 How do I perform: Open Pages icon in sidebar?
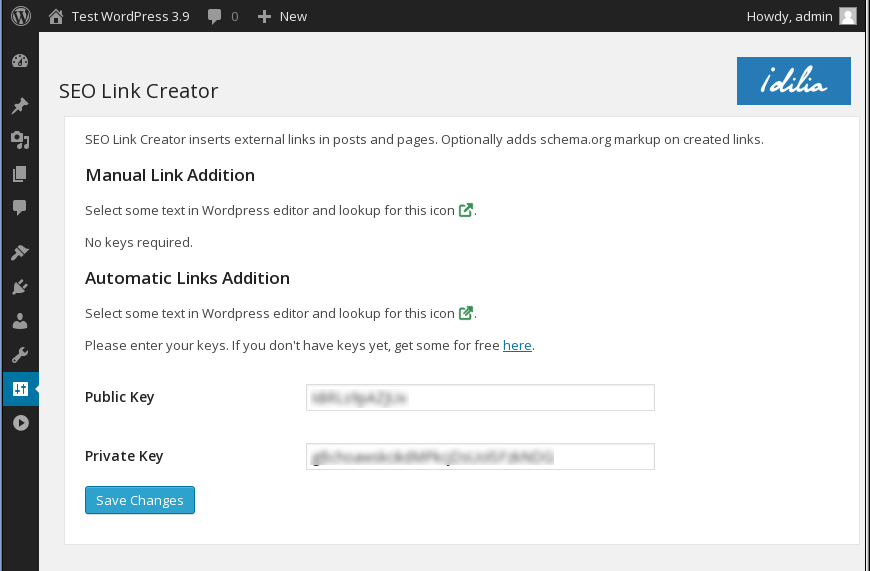pyautogui.click(x=20, y=174)
